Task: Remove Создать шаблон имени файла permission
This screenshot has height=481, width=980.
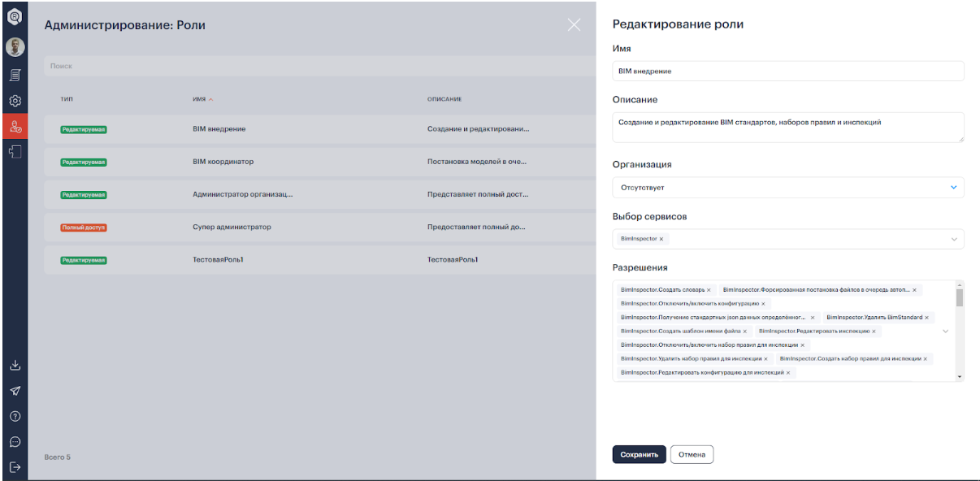Action: click(x=745, y=331)
